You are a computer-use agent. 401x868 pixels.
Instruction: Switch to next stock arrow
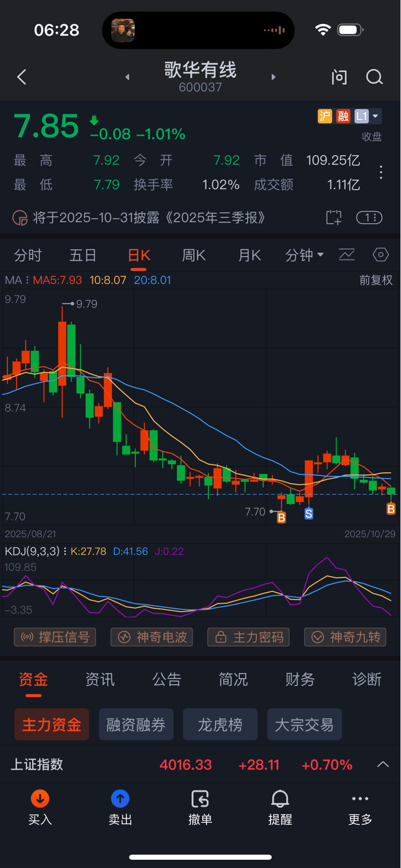coord(273,77)
